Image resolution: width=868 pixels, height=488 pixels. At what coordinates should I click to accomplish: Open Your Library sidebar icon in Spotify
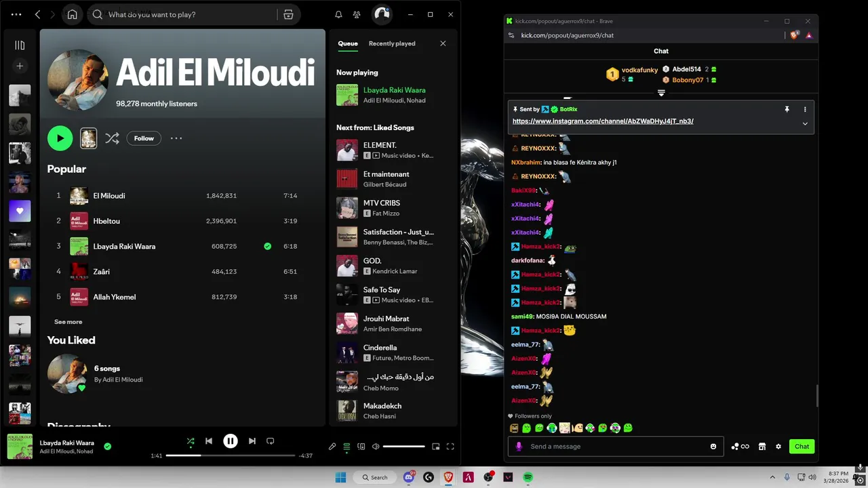(x=20, y=45)
